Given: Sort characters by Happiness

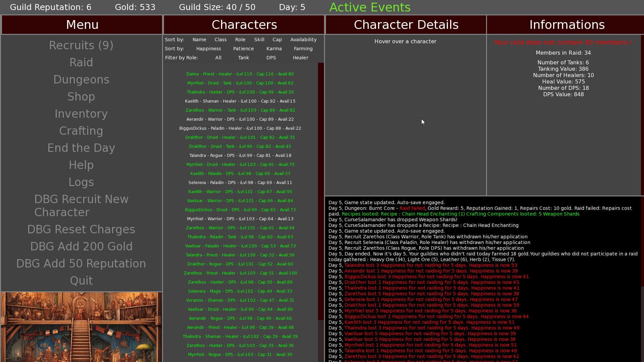Looking at the screenshot, I should pyautogui.click(x=208, y=48).
